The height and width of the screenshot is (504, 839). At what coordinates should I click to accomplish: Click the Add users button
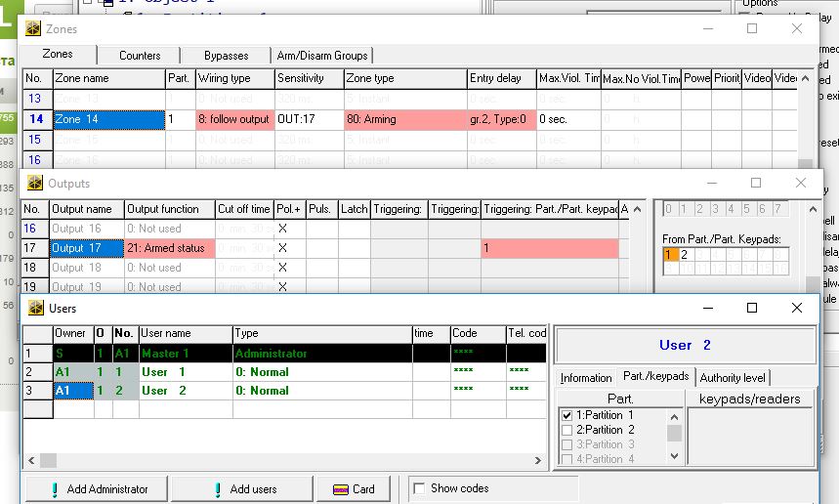click(x=242, y=489)
